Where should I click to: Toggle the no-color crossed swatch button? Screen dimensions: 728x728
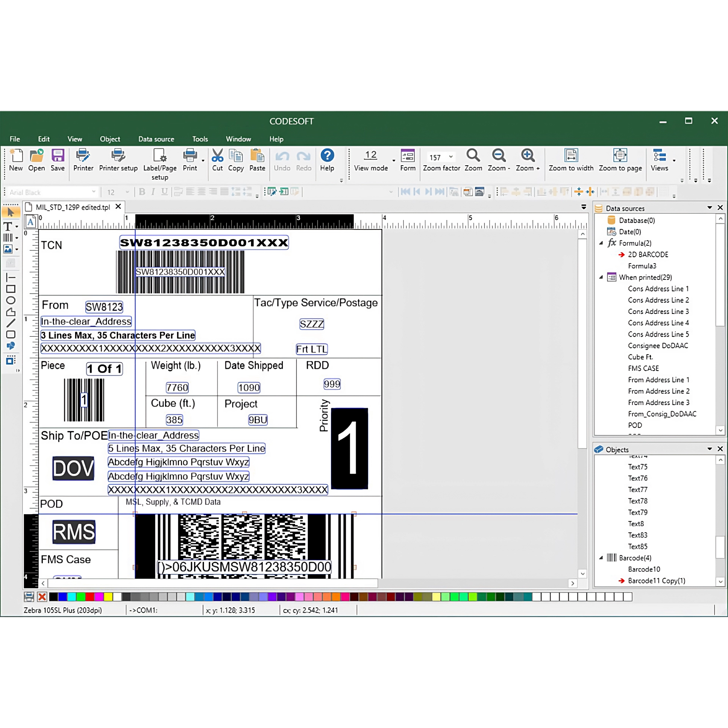(x=42, y=597)
